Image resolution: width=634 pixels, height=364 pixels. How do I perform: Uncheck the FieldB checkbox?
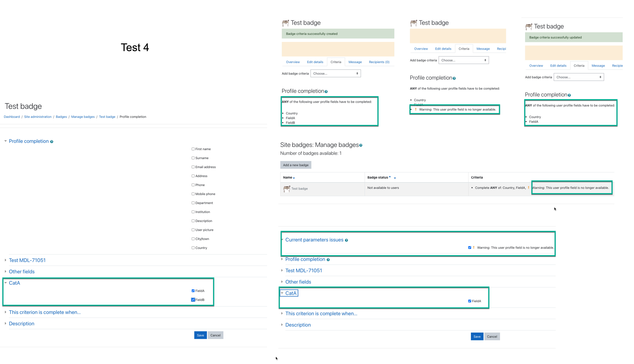193,300
